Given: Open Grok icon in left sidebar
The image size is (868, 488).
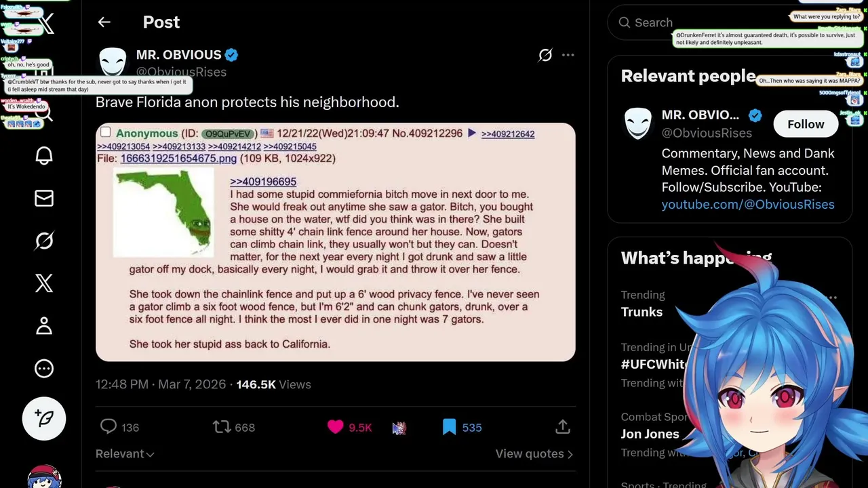Looking at the screenshot, I should (x=44, y=241).
